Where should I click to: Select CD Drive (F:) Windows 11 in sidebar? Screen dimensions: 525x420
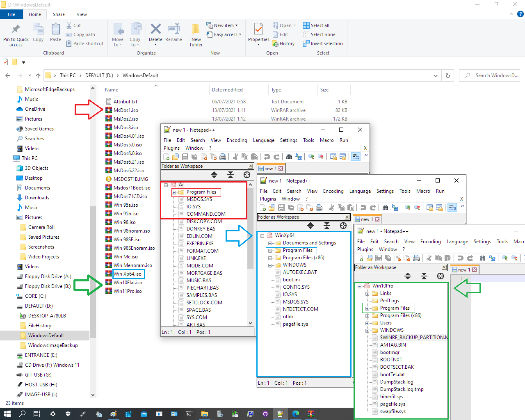pos(48,365)
